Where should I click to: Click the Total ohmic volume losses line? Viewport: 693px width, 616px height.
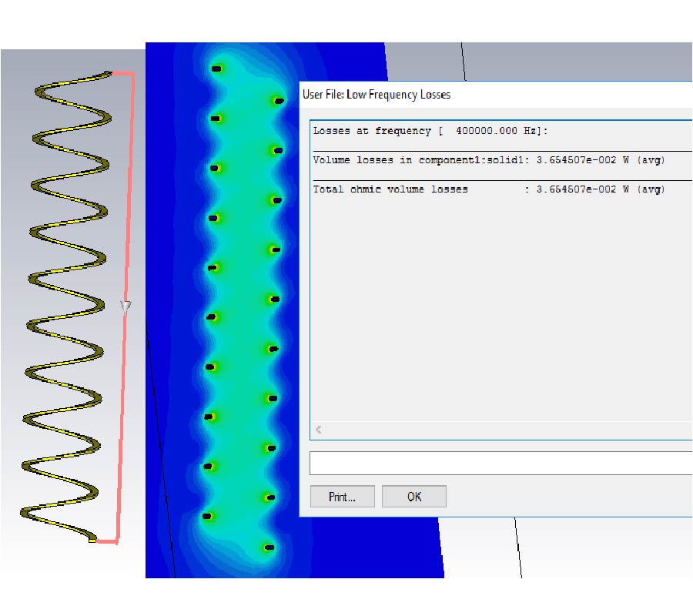point(488,189)
